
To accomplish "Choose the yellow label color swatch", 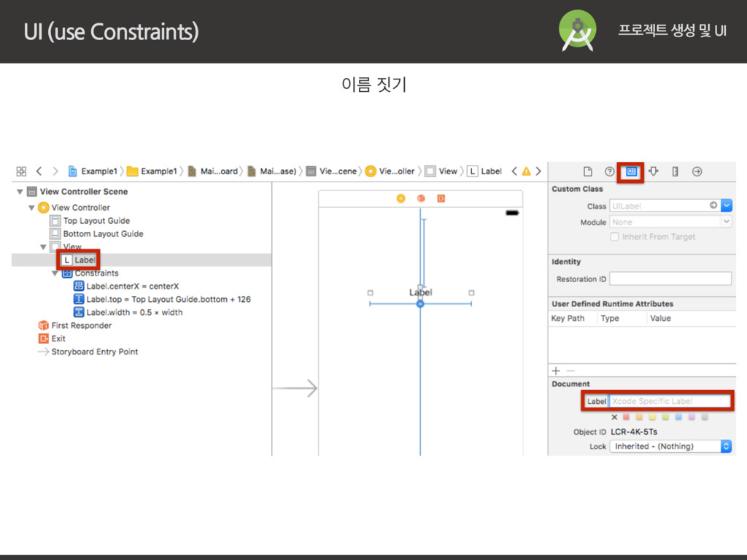I will click(x=652, y=417).
